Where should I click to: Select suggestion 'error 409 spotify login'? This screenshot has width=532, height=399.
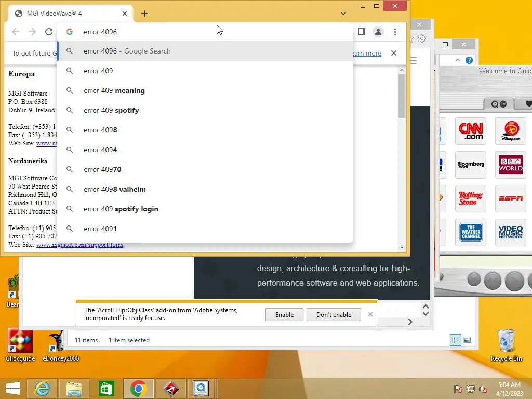tap(205, 209)
